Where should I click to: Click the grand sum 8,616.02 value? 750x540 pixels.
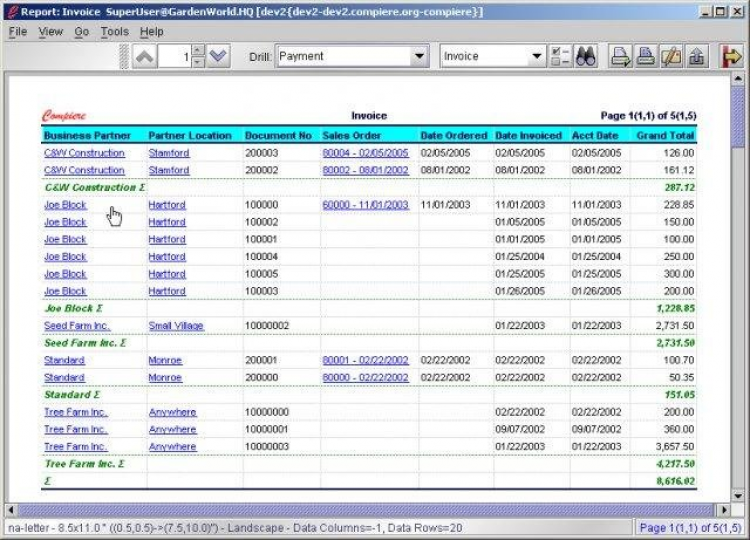(x=675, y=481)
